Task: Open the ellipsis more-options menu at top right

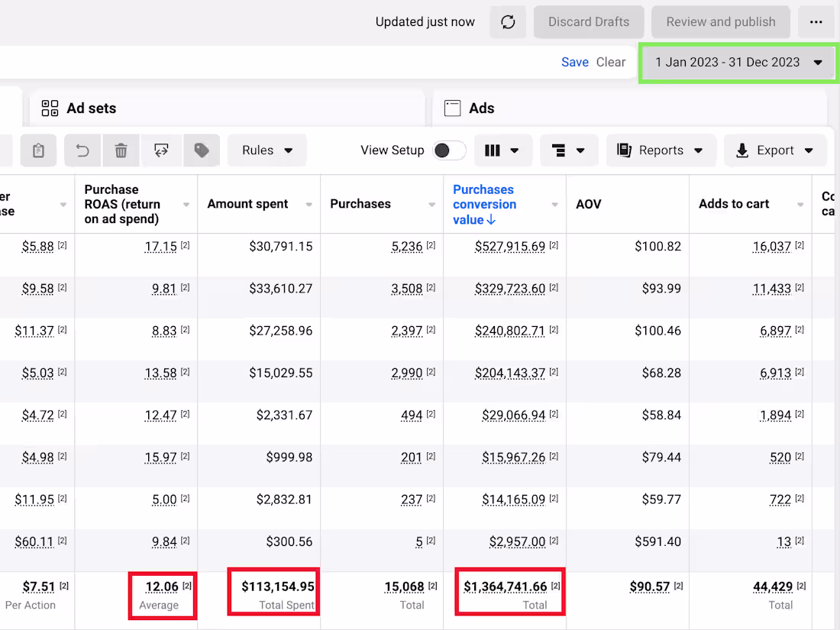Action: (816, 21)
